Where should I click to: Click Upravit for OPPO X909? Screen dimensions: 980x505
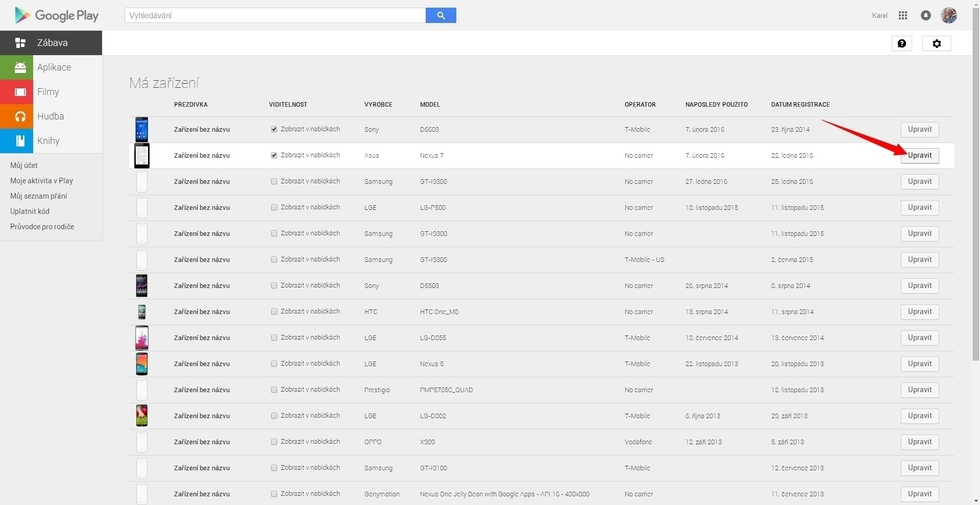(x=920, y=442)
